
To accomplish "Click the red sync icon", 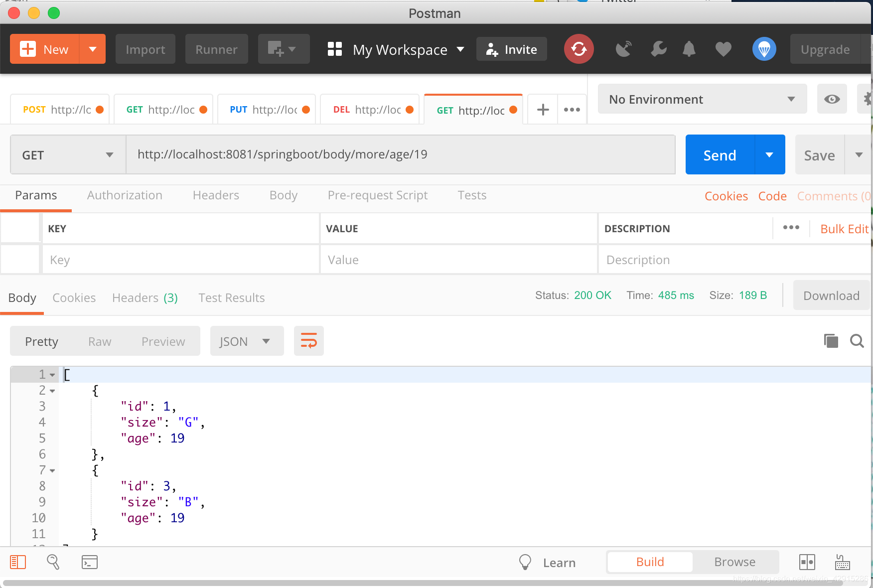I will pyautogui.click(x=579, y=49).
